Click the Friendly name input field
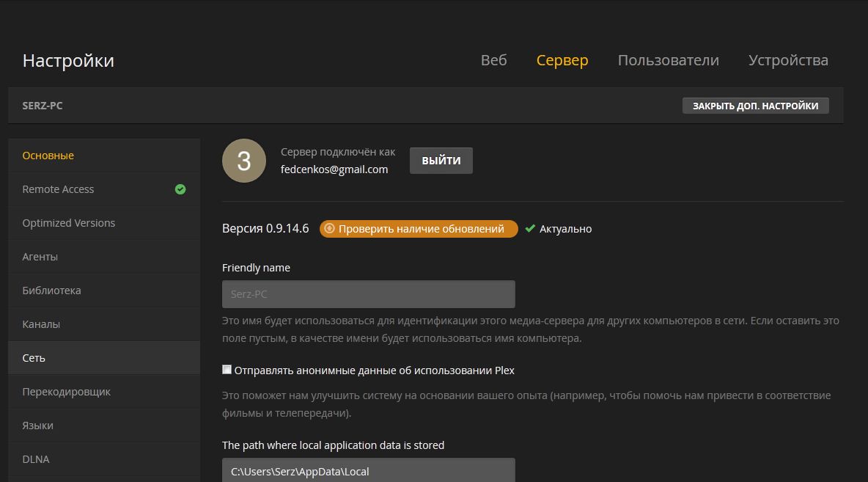 (368, 294)
